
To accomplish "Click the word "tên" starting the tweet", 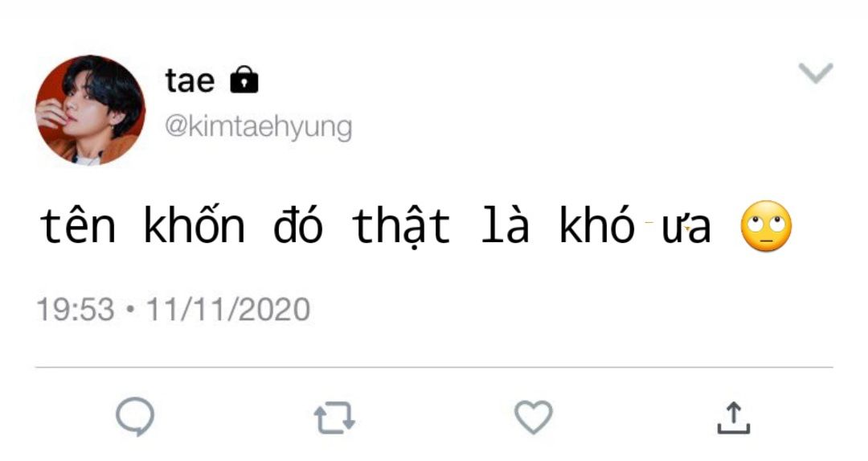I will point(77,225).
